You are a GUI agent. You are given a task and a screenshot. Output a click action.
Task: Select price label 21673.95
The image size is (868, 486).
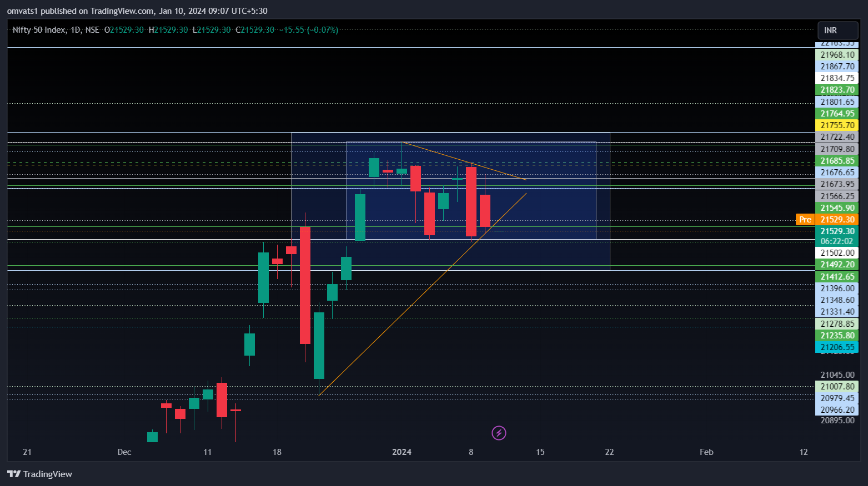(x=837, y=184)
